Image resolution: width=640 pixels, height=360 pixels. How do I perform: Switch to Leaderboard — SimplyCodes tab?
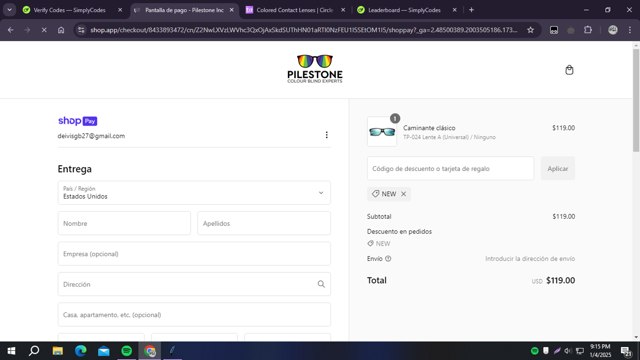404,10
